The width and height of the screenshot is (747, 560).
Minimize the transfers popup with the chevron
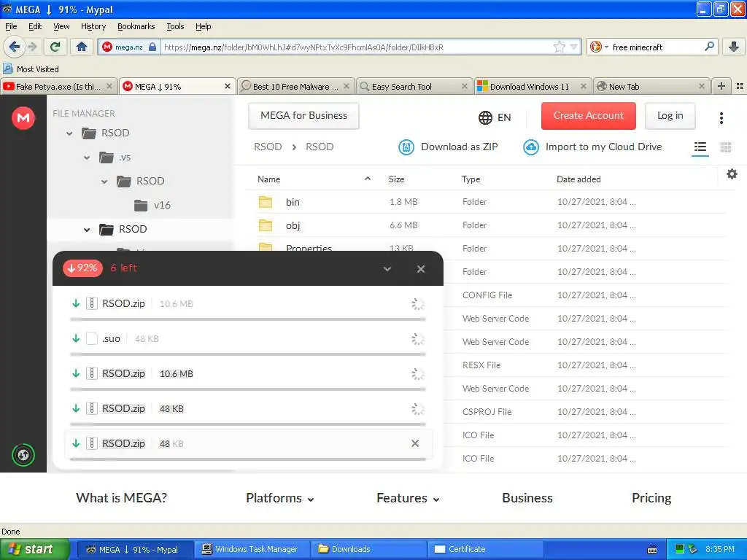tap(387, 269)
